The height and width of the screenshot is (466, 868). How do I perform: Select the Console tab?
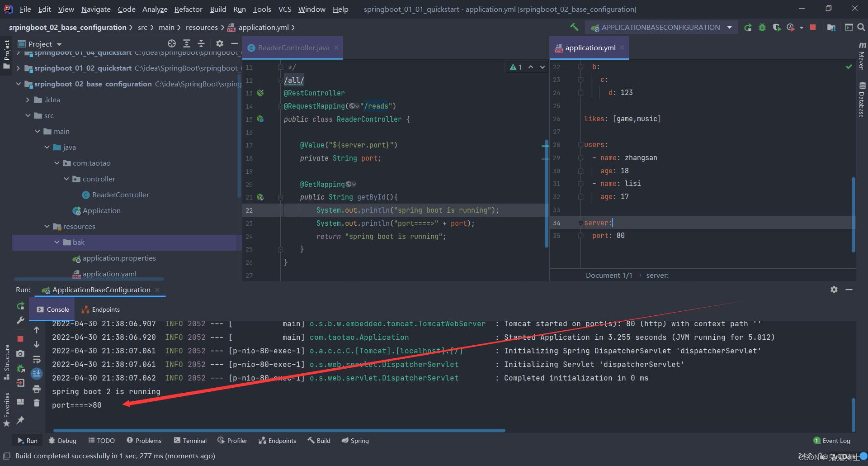pyautogui.click(x=53, y=310)
